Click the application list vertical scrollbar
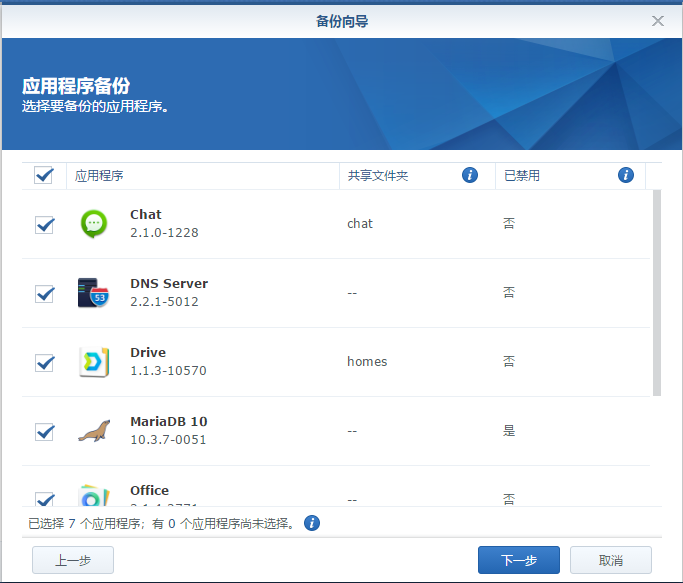Viewport: 683px width, 583px height. pyautogui.click(x=657, y=293)
